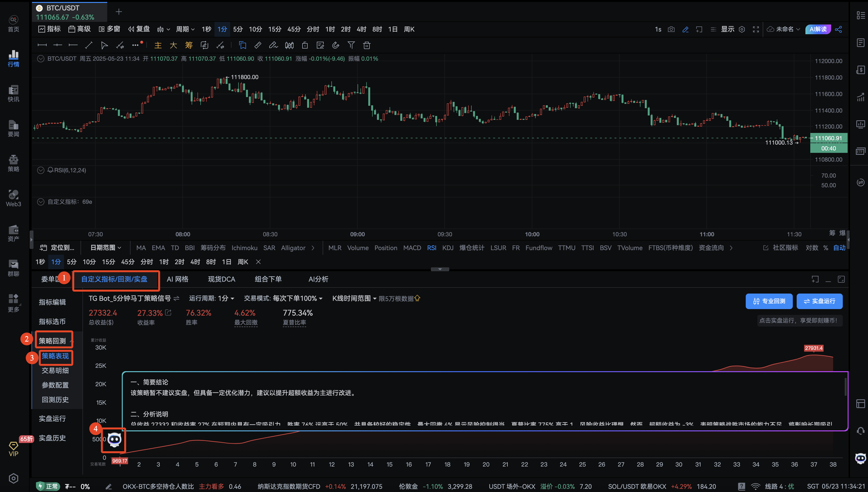Viewport: 868px width, 492px height.
Task: Click the AI robot icon on the backtest chart
Action: 114,440
